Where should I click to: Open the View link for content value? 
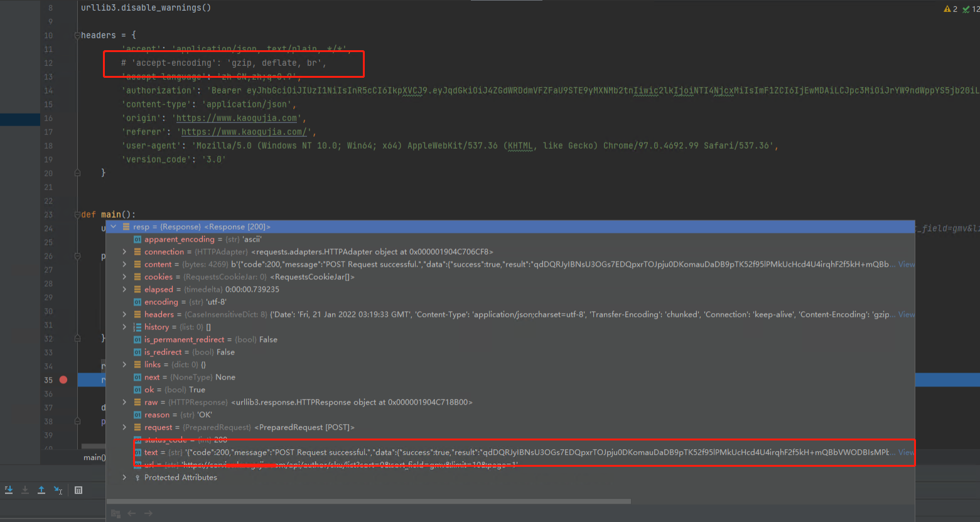click(x=906, y=264)
